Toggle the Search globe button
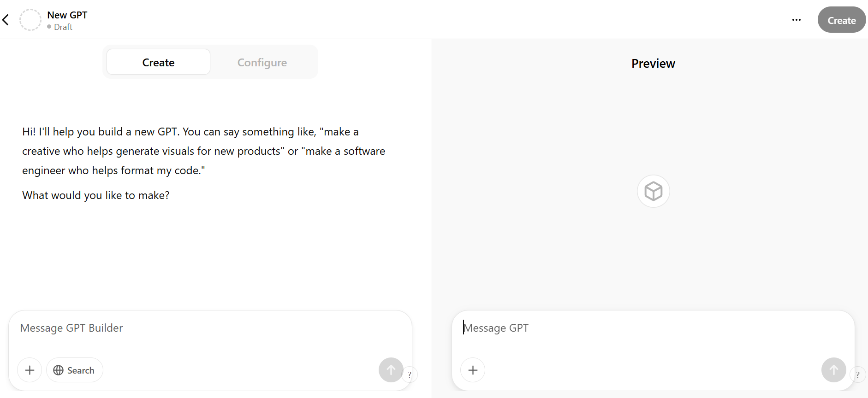The height and width of the screenshot is (398, 868). coord(74,370)
